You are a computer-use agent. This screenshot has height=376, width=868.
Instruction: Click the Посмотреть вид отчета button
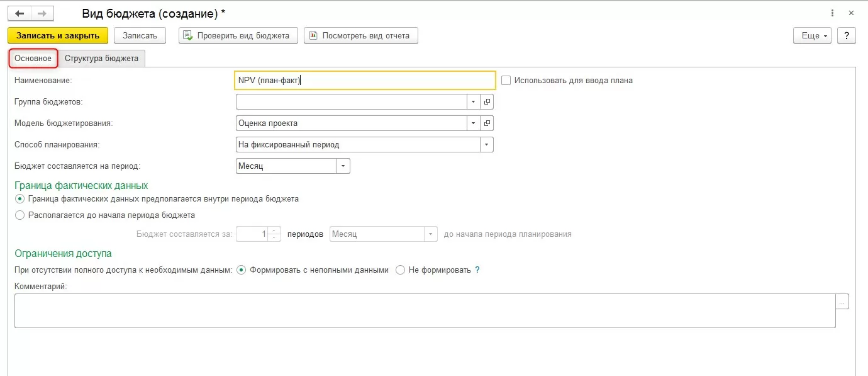coord(360,35)
